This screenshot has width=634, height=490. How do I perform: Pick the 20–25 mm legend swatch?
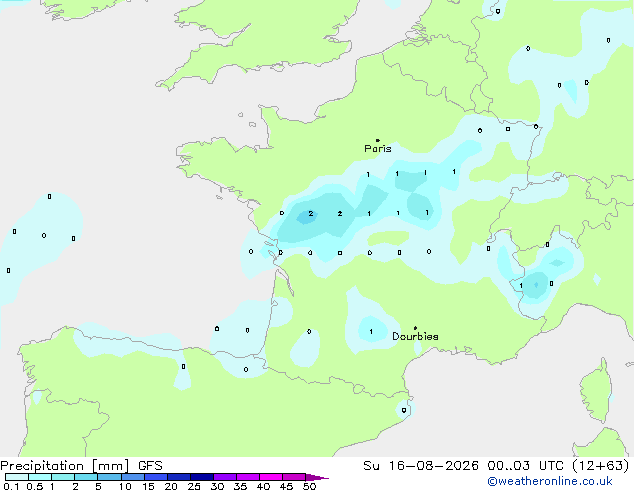178,477
